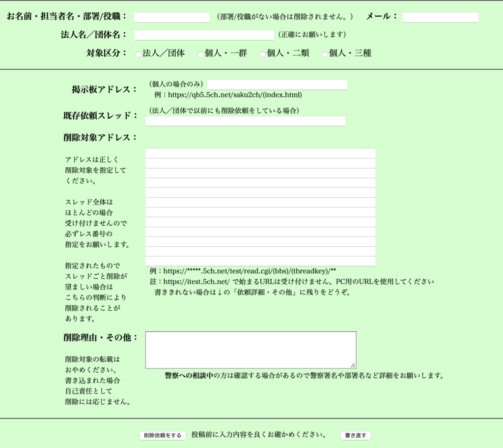Click the 掲示板アドレス input field
Image resolution: width=503 pixels, height=448 pixels.
pos(278,84)
